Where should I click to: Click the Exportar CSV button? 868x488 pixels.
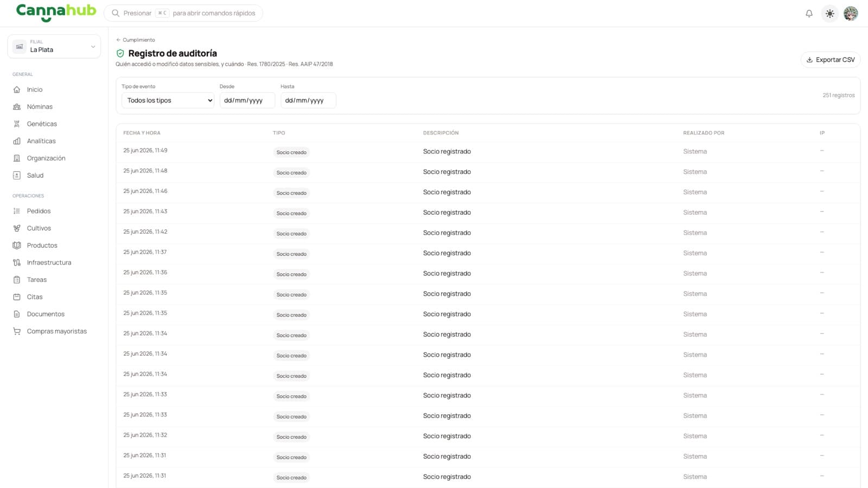click(831, 60)
